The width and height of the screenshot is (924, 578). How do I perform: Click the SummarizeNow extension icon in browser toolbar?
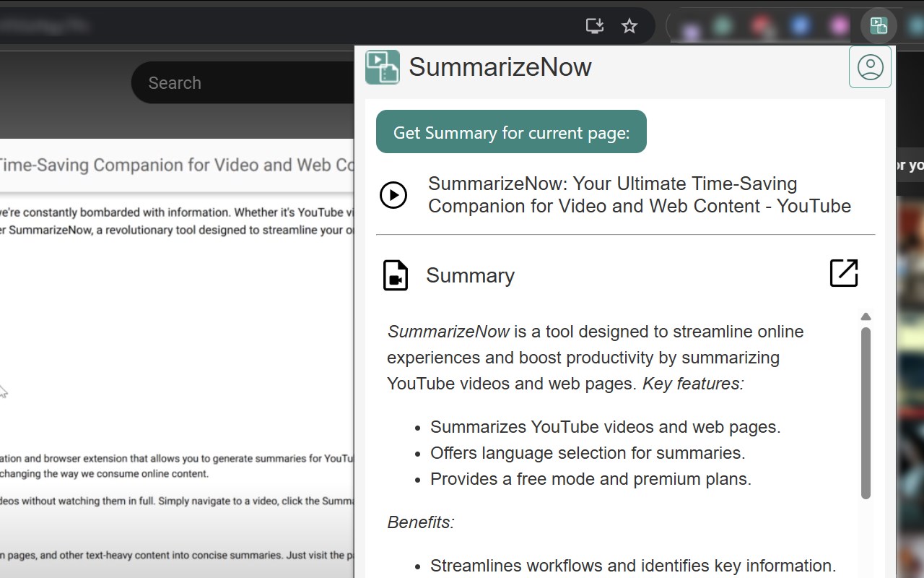(879, 26)
